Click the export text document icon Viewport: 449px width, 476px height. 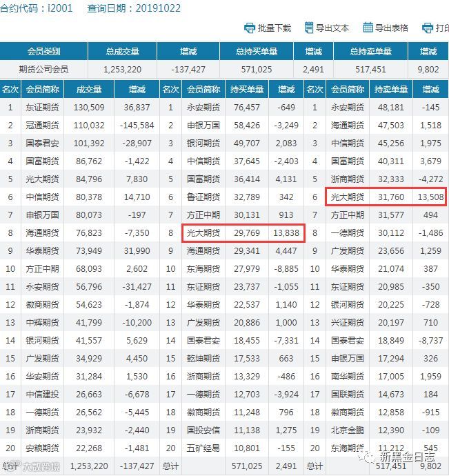coord(309,28)
